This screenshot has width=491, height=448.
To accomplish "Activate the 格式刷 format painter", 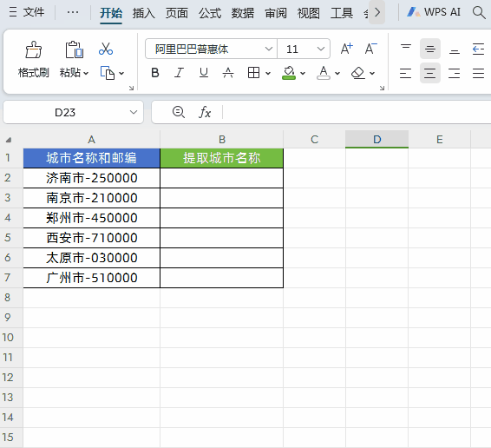I will coord(34,59).
